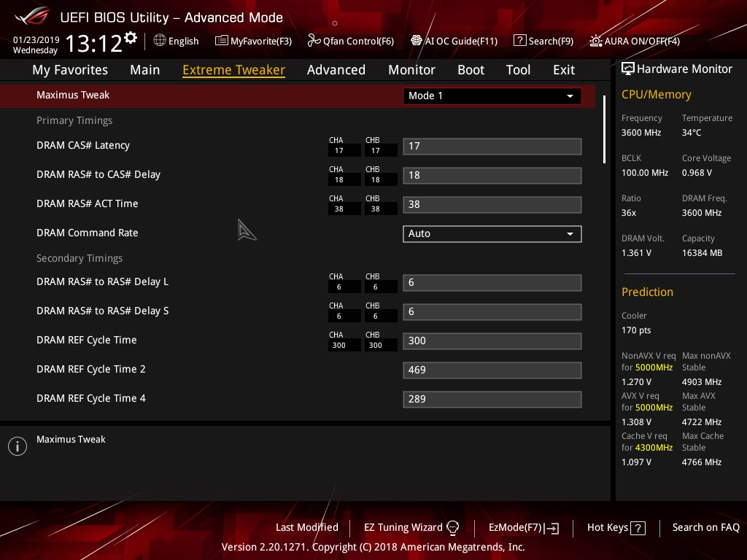Click the language globe icon

point(160,41)
